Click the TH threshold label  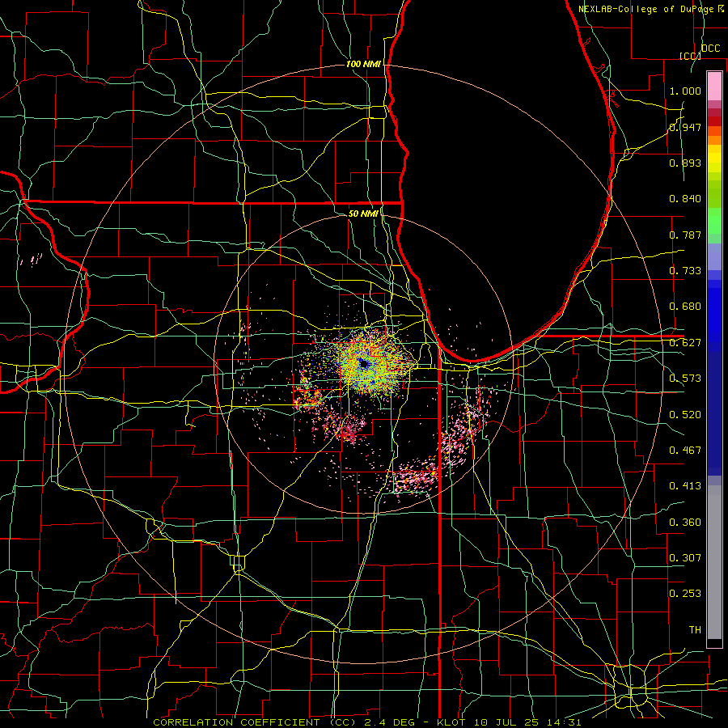point(695,629)
